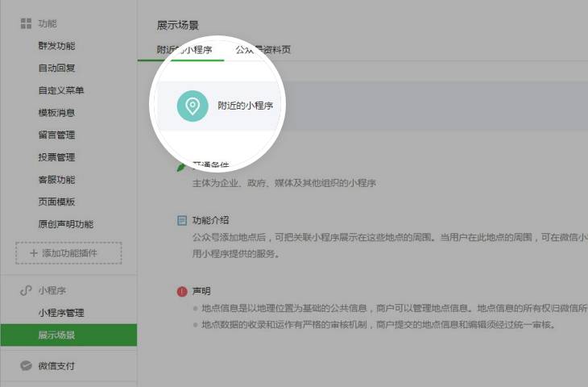Screen dimensions: 588x387
Task: Switch to the 附近的小程序 tab
Action: (184, 50)
